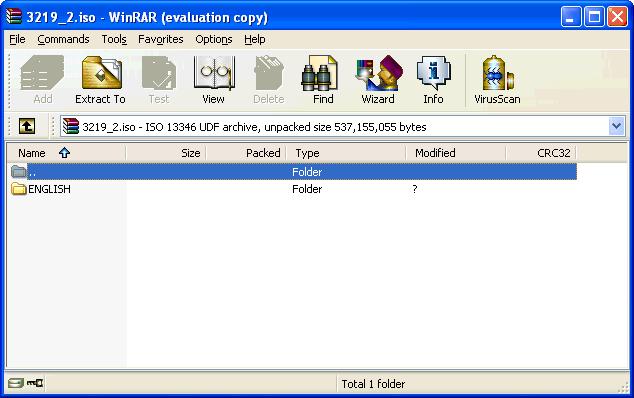This screenshot has height=398, width=634.
Task: Launch the Find binoculars tool
Action: coord(323,80)
